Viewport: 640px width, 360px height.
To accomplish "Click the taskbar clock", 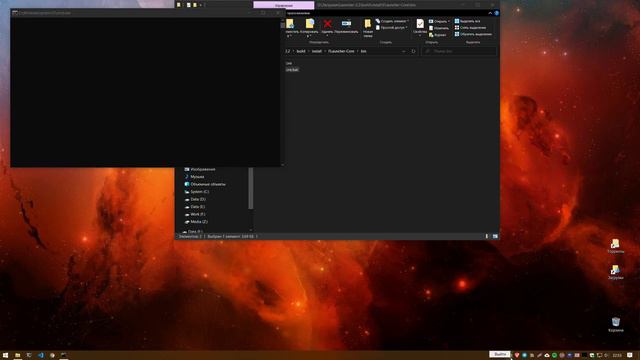I will pos(617,355).
